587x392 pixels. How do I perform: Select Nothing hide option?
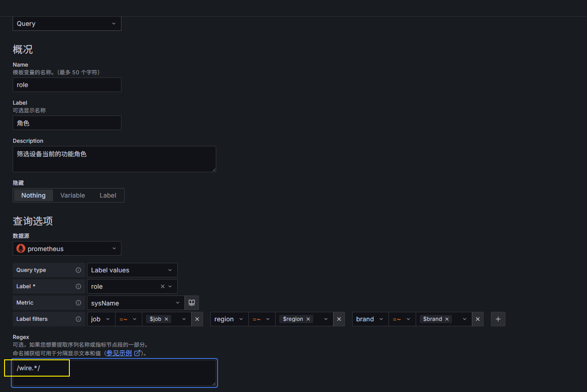coord(34,195)
